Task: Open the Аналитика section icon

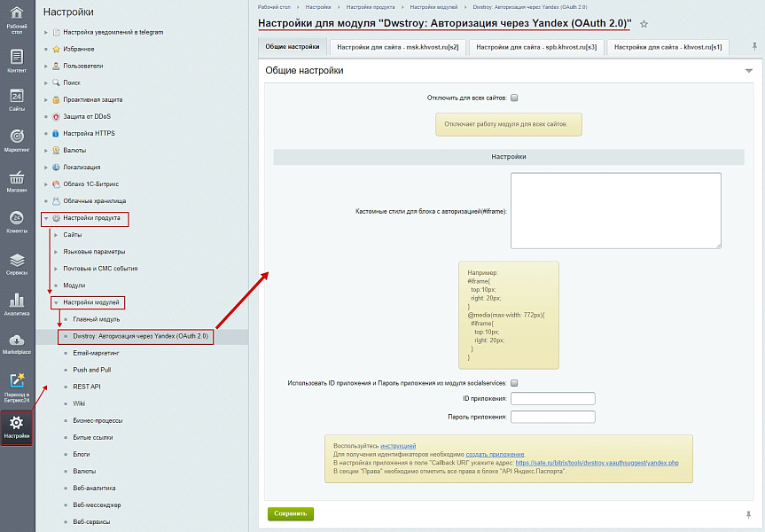Action: [16, 301]
